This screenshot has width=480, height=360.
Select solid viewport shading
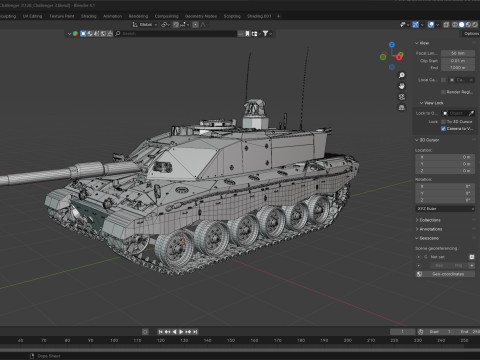(x=462, y=25)
